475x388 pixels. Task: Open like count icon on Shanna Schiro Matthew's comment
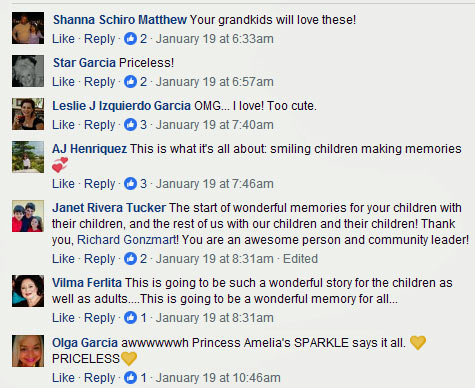point(130,39)
